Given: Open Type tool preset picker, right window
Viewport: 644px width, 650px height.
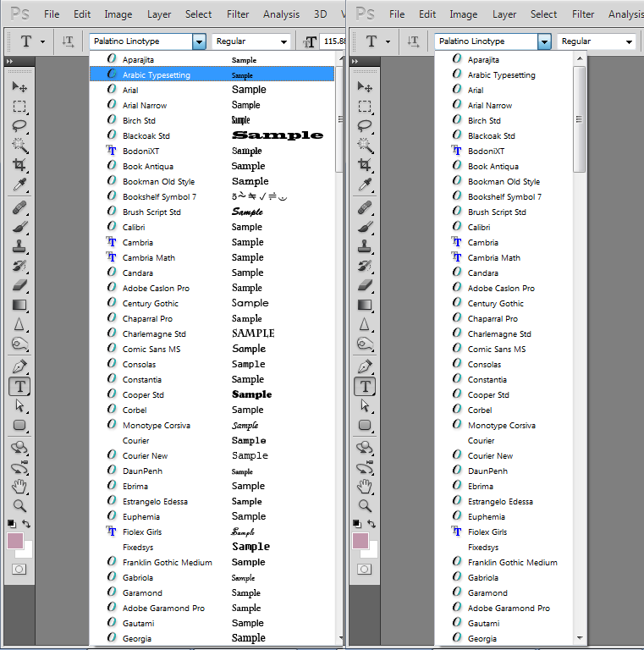Looking at the screenshot, I should point(388,41).
